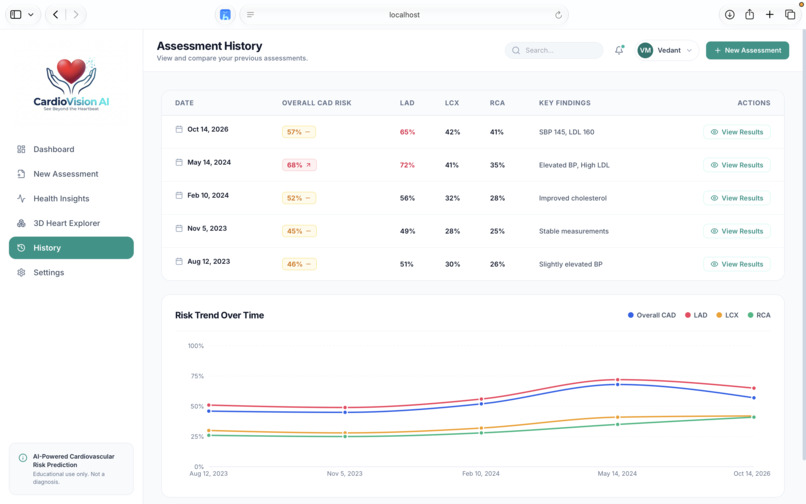Click the Health Insights pulse icon
806x504 pixels.
(21, 199)
